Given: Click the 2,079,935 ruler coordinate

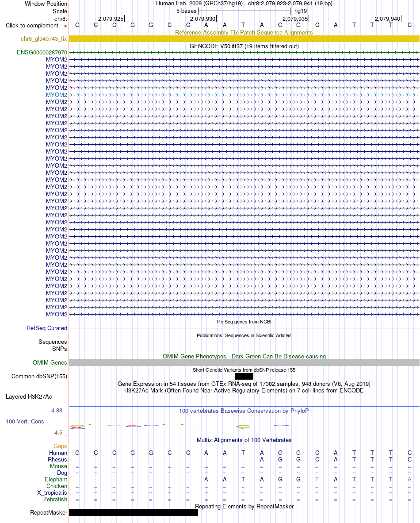Looking at the screenshot, I should coord(295,19).
